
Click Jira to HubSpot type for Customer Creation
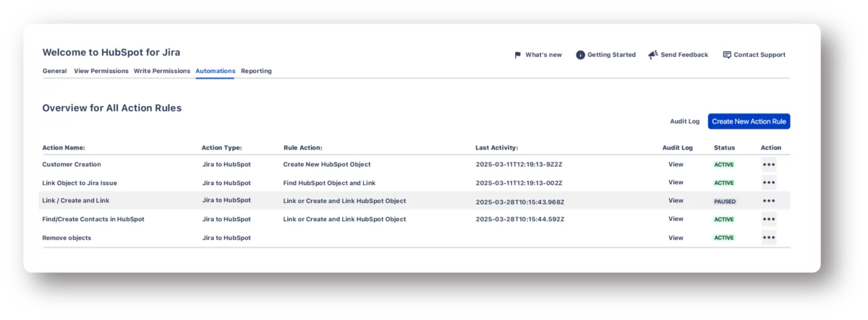(226, 165)
